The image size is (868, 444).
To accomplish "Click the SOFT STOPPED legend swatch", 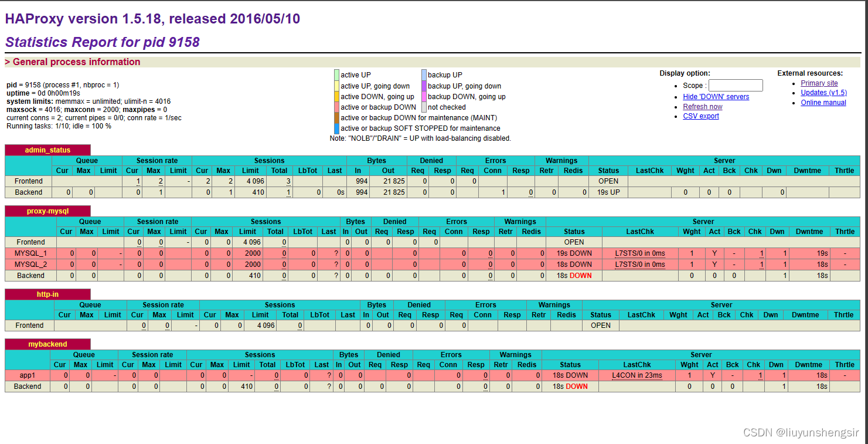I will pos(336,128).
